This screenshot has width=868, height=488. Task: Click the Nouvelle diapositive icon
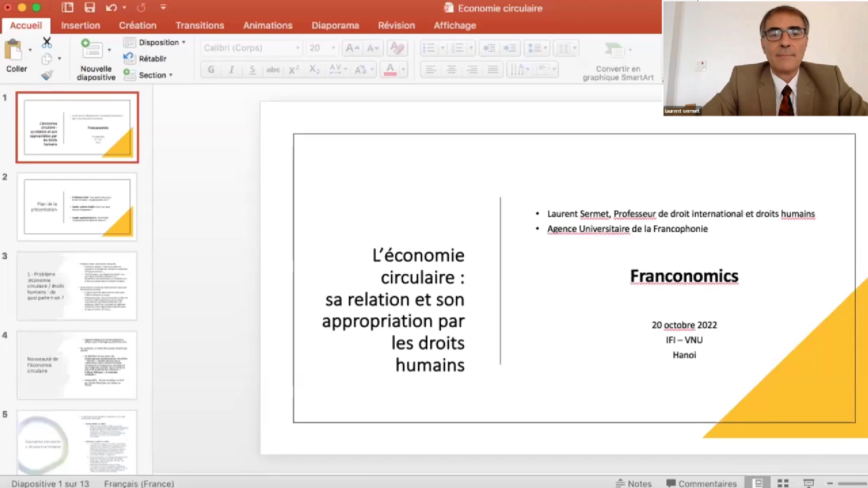point(92,50)
